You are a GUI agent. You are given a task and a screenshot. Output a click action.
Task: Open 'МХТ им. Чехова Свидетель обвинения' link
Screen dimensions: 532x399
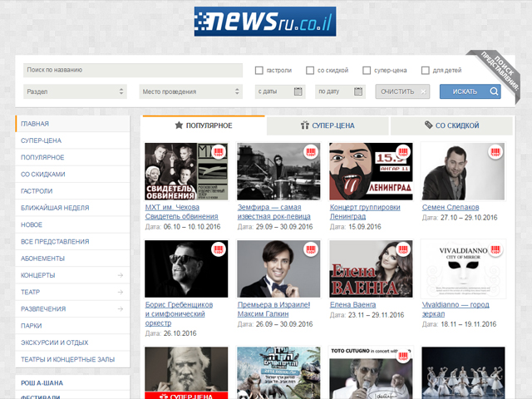pyautogui.click(x=181, y=212)
